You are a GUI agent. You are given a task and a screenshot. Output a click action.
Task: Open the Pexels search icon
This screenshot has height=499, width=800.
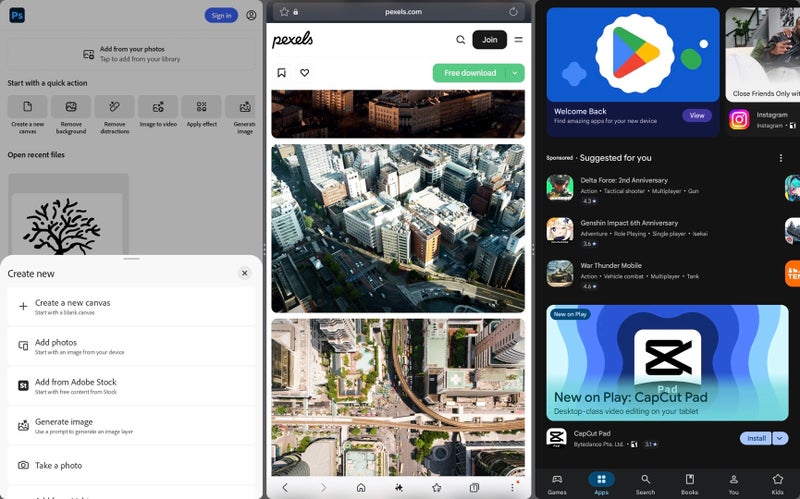460,40
